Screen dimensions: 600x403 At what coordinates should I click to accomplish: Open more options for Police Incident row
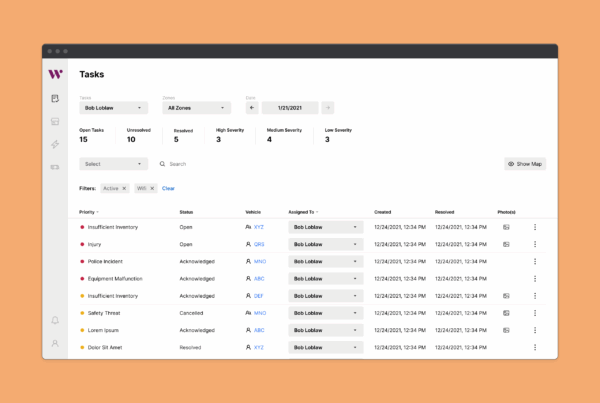[x=535, y=261]
